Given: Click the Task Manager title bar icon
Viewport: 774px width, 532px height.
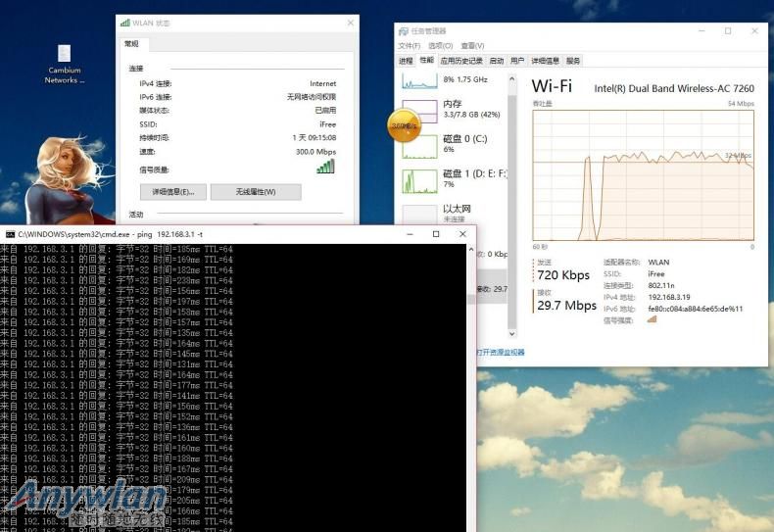Looking at the screenshot, I should [404, 31].
